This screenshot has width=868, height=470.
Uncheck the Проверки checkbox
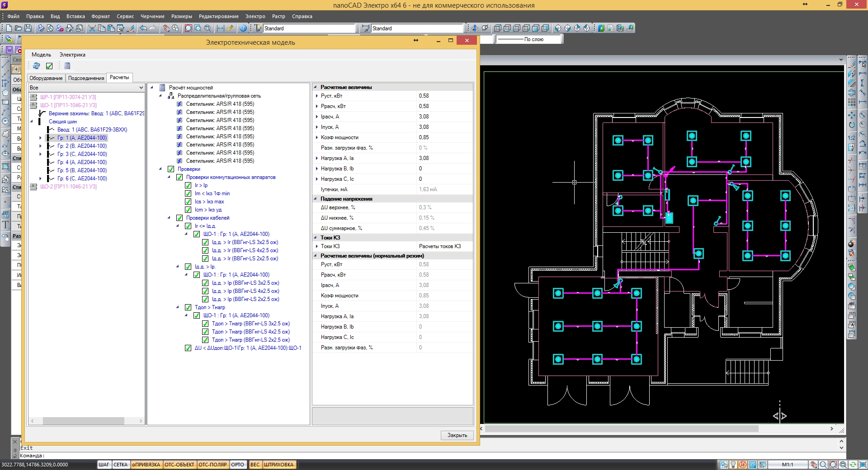171,169
